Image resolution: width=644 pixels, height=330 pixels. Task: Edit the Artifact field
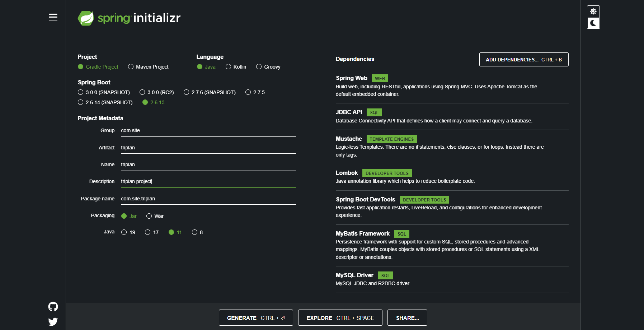coord(208,148)
